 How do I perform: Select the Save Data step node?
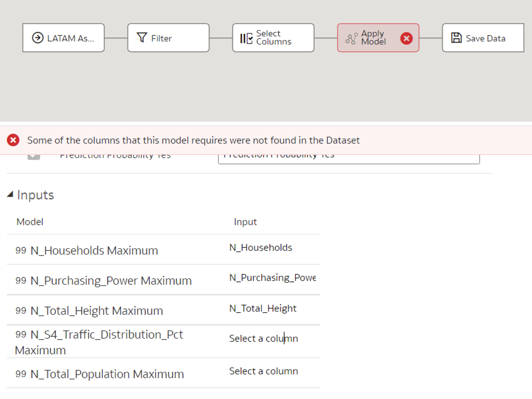[x=483, y=38]
